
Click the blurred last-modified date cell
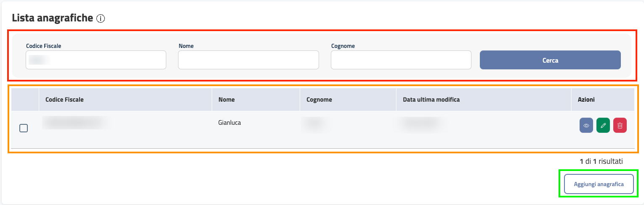(422, 123)
